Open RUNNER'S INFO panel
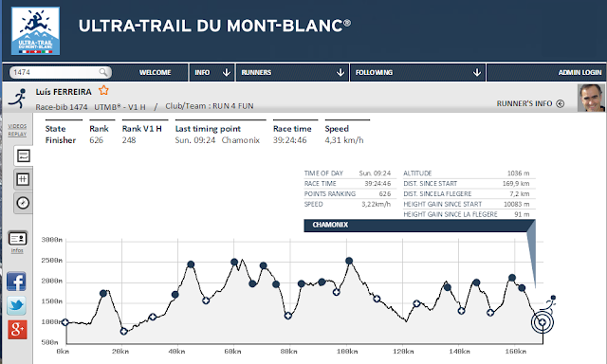The height and width of the screenshot is (364, 607). click(524, 103)
